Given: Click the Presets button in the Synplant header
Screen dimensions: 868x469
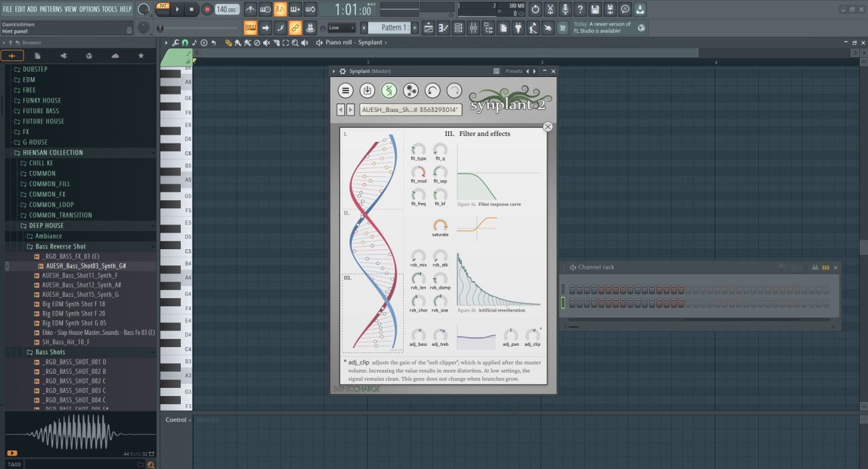Looking at the screenshot, I should click(x=513, y=70).
